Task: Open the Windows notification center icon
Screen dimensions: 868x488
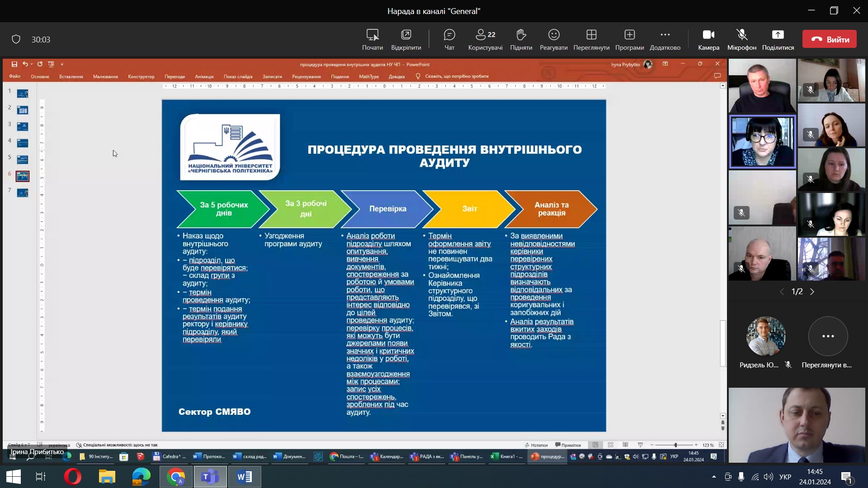Action: pyautogui.click(x=846, y=477)
